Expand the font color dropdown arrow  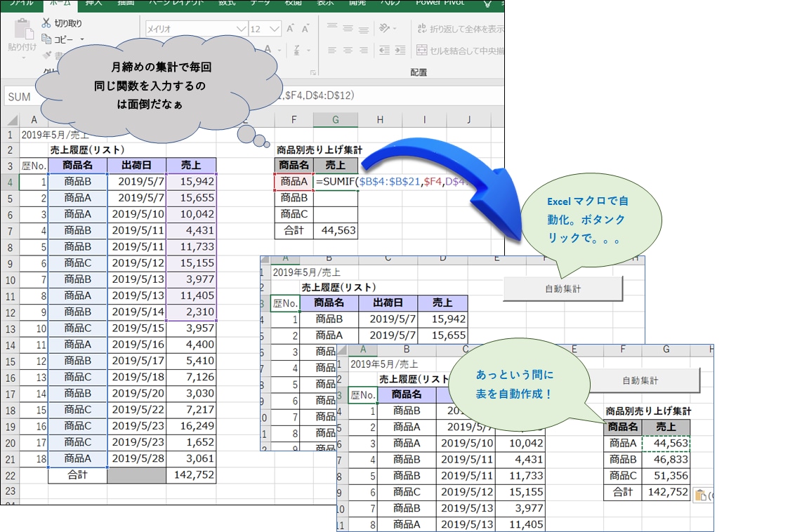(x=279, y=50)
